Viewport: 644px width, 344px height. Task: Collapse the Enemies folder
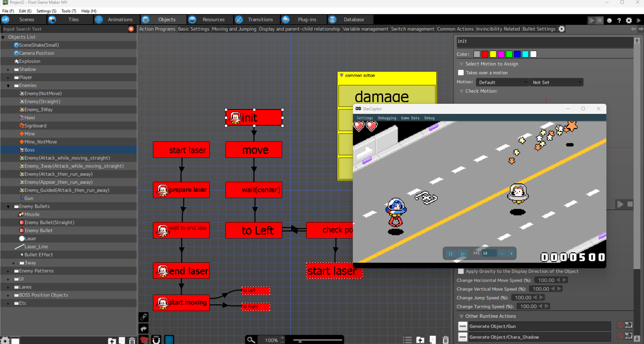point(8,86)
